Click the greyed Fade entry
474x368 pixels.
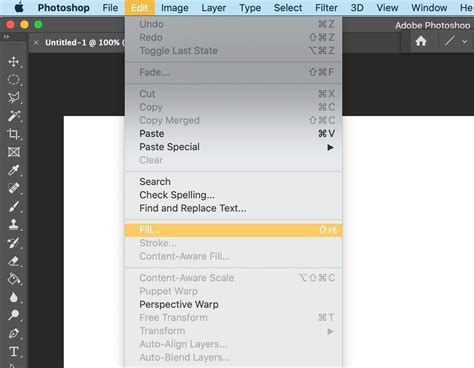pyautogui.click(x=233, y=72)
